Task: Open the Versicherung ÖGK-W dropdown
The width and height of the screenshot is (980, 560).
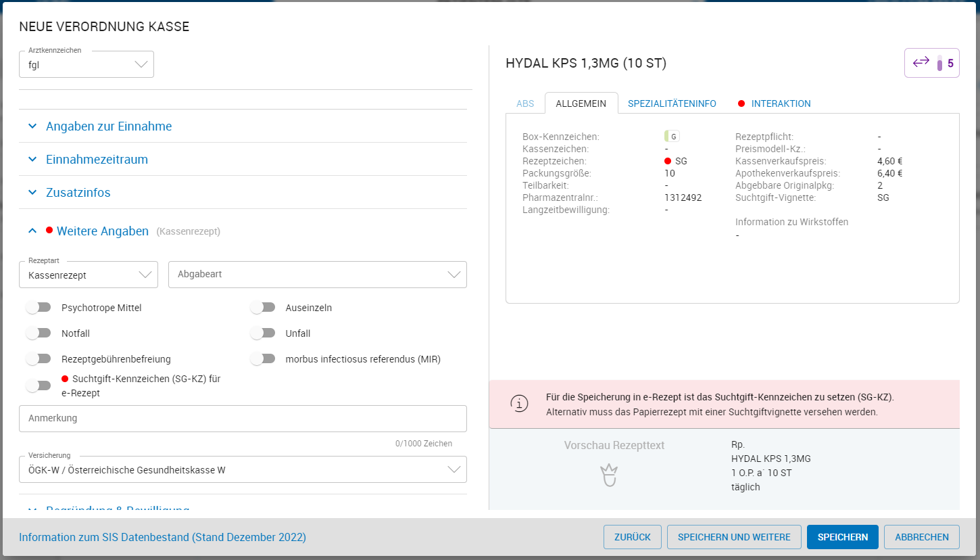Action: click(x=243, y=469)
